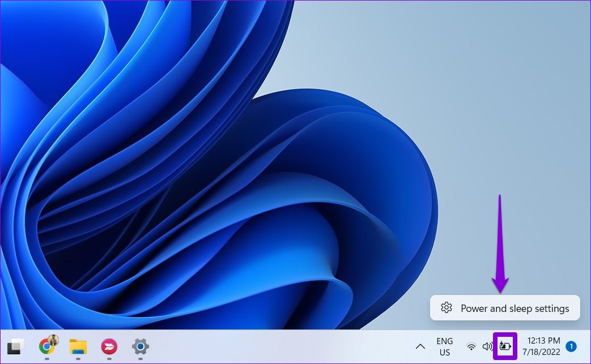Launch Google Chrome from the taskbar
591x364 pixels.
[x=46, y=346]
